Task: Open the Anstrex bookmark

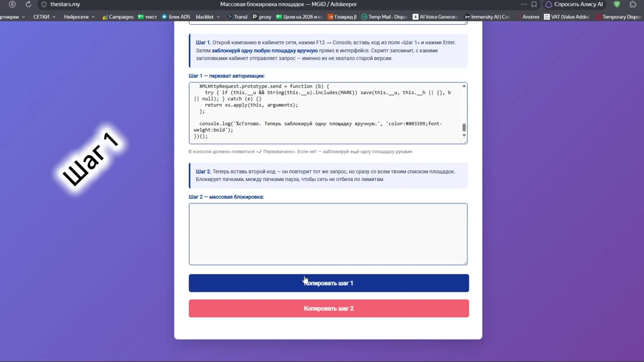Action: pyautogui.click(x=527, y=17)
